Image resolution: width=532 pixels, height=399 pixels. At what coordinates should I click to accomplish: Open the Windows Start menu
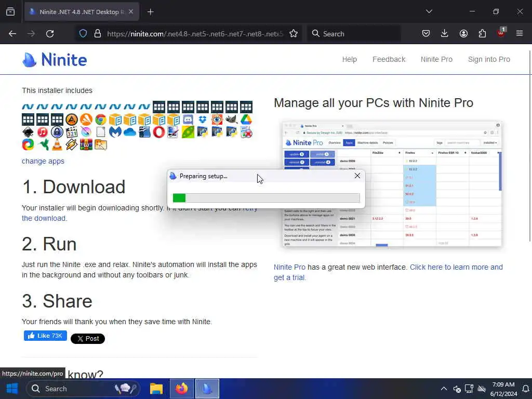(12, 389)
